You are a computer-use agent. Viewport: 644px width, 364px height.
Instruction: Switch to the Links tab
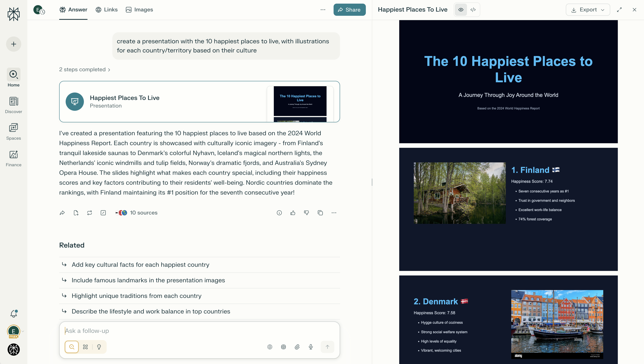pyautogui.click(x=107, y=9)
